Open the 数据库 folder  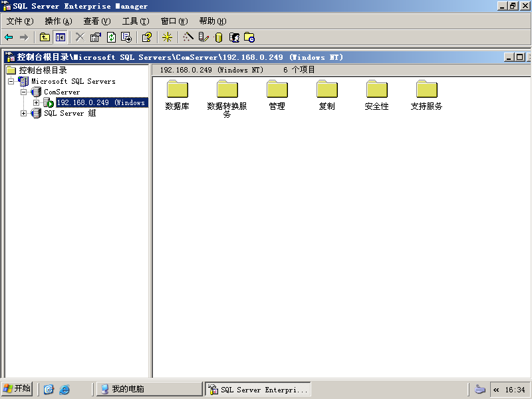click(x=177, y=95)
